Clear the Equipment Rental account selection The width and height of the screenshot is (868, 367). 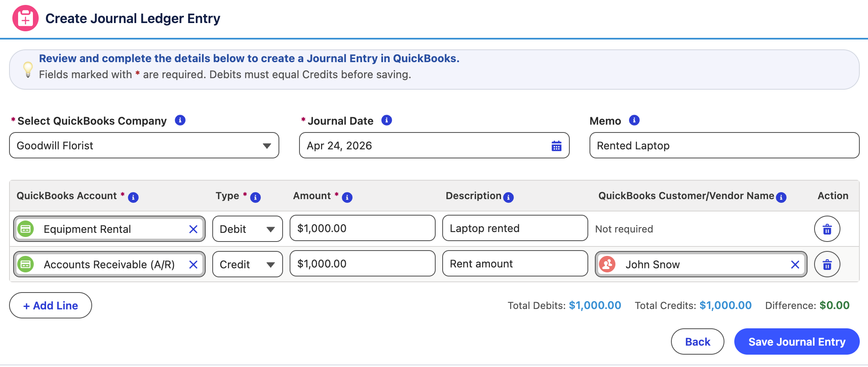[x=193, y=229]
